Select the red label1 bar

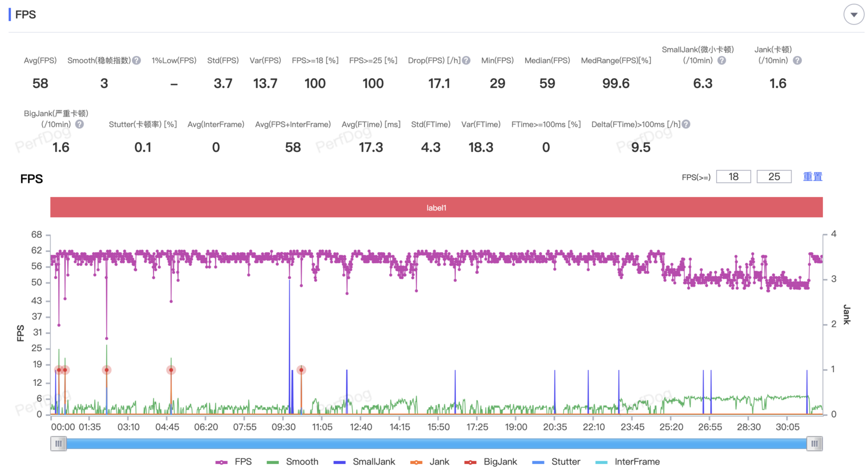[437, 207]
